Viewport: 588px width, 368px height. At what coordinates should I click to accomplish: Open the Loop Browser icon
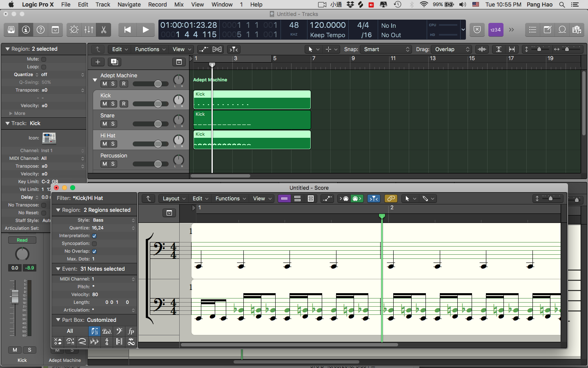pos(562,30)
